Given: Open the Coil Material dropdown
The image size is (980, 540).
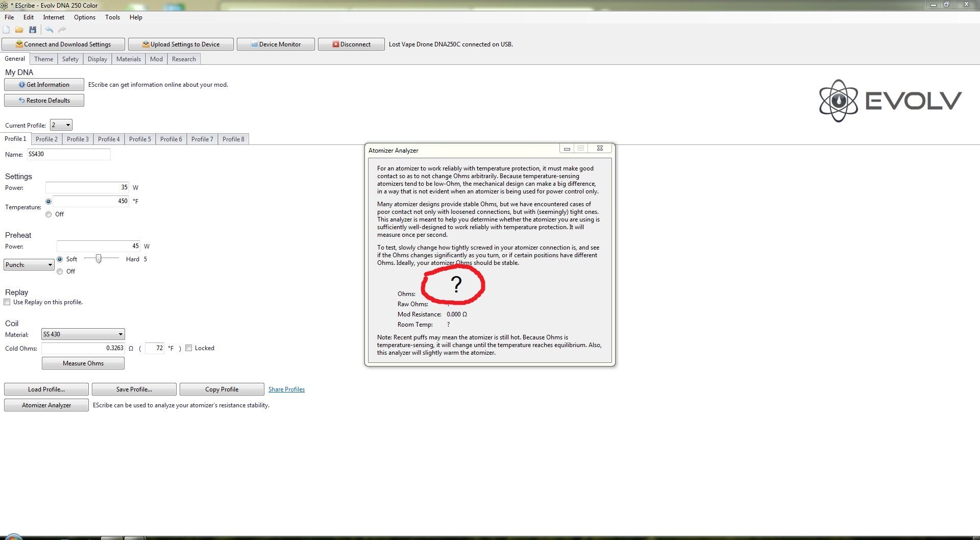Looking at the screenshot, I should [83, 334].
